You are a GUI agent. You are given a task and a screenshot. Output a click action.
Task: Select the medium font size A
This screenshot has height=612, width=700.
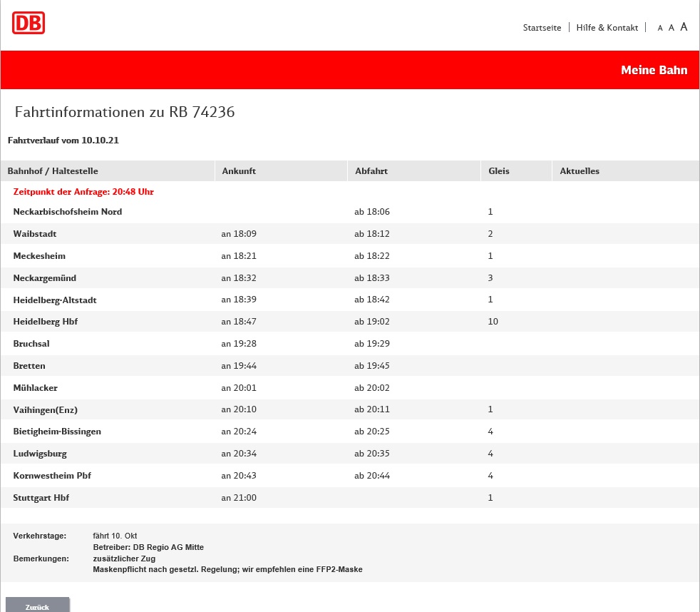(x=671, y=28)
